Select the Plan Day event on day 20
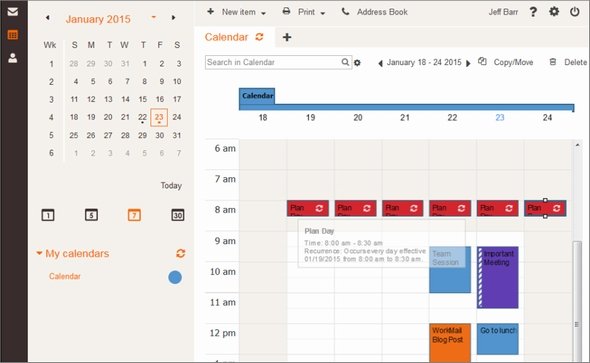Screen dimensions: 590x363 (x=356, y=208)
